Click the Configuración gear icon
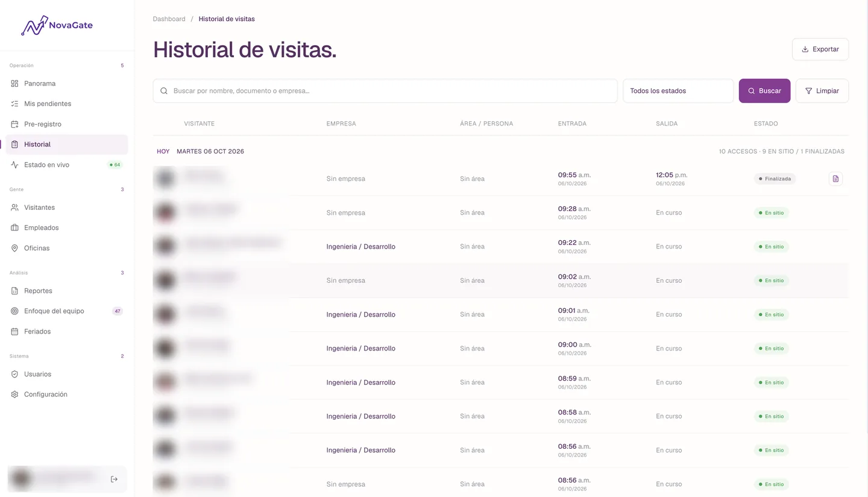 tap(14, 394)
